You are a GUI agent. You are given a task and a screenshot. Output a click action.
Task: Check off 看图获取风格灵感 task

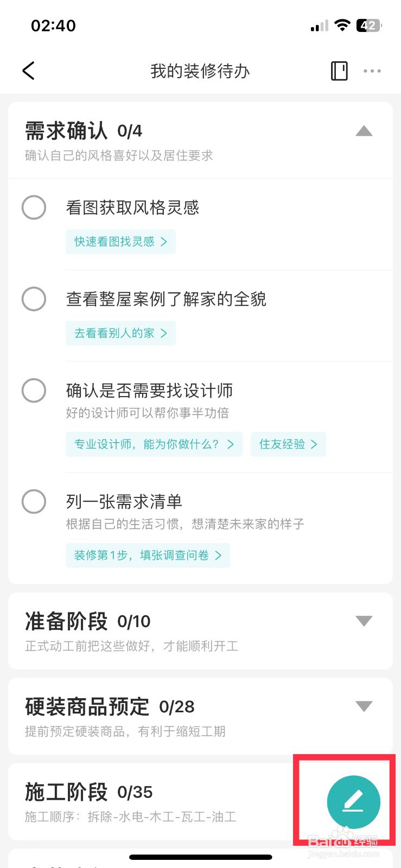[34, 207]
